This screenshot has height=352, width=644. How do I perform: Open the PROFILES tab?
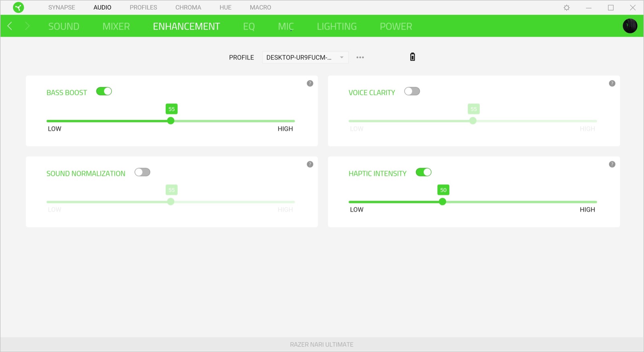(143, 7)
